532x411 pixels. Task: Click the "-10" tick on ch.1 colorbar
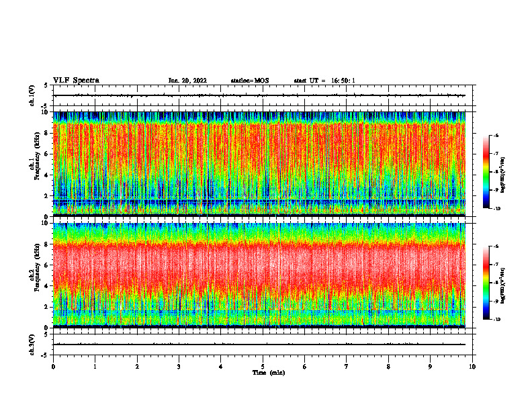(497, 209)
